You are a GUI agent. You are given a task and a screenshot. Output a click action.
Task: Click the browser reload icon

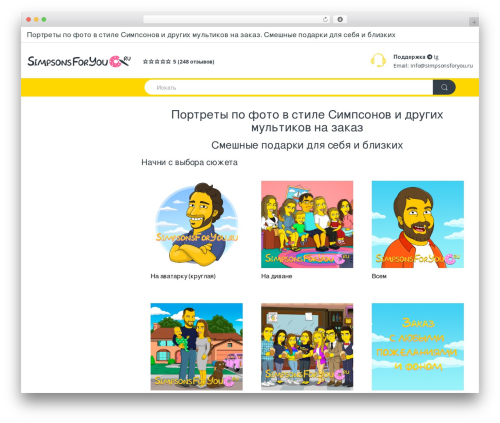click(x=325, y=19)
